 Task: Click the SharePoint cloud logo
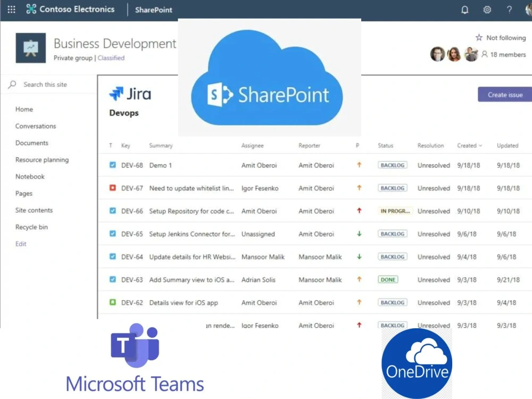pyautogui.click(x=267, y=77)
